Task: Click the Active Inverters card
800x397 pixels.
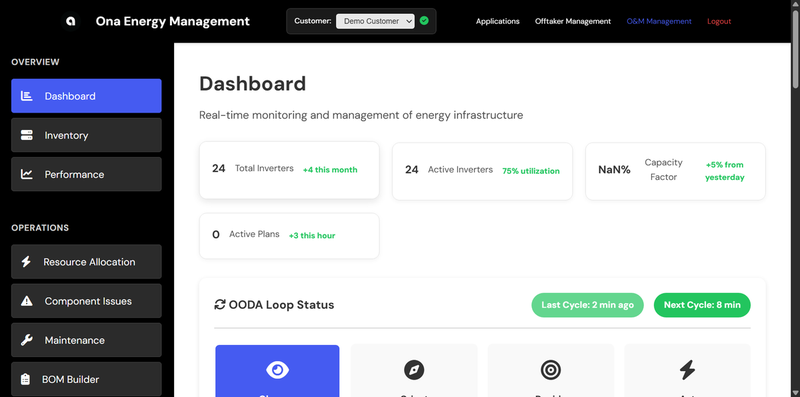Action: coord(482,171)
